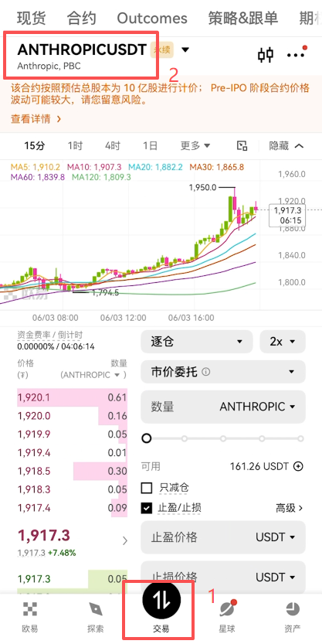This screenshot has height=644, width=322.
Task: Select the 1时 timeframe
Action: 75,145
